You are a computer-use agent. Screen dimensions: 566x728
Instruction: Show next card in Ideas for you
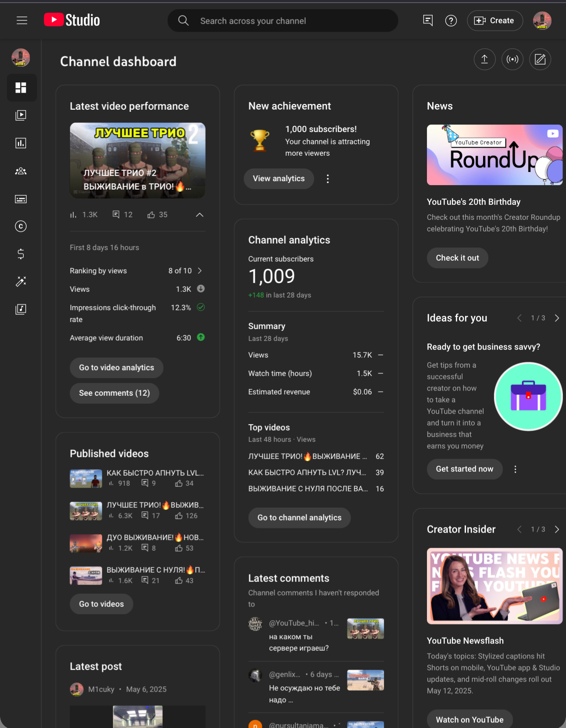557,318
